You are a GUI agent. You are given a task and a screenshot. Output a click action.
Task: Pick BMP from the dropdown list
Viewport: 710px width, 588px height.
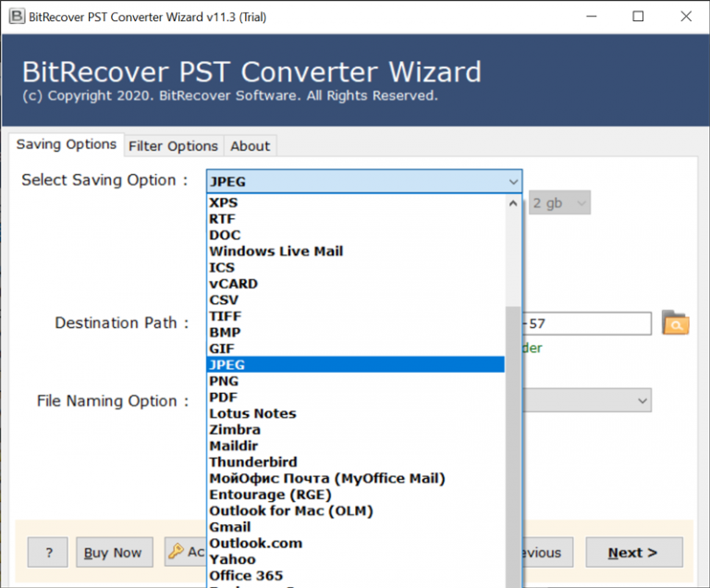(x=355, y=333)
